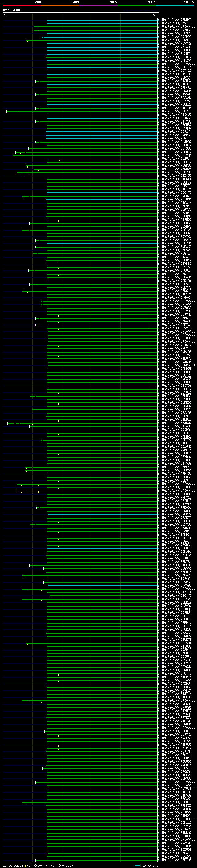Select the UniRef100_Q7NW06 label
This screenshot has height=868, width=197.
point(177,169)
